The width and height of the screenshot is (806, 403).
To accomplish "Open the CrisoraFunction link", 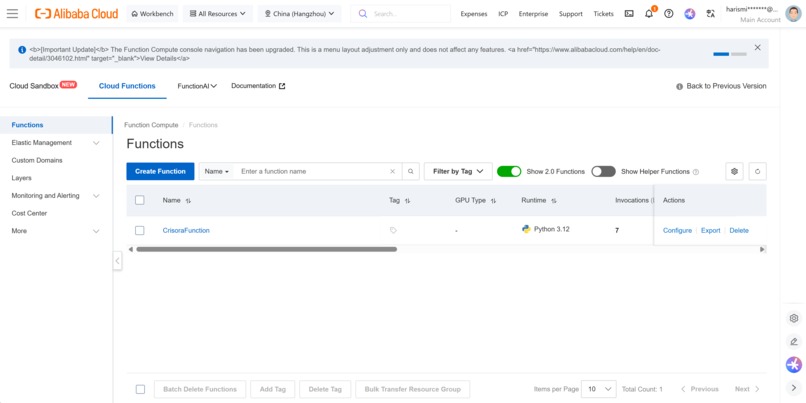I will coord(186,231).
